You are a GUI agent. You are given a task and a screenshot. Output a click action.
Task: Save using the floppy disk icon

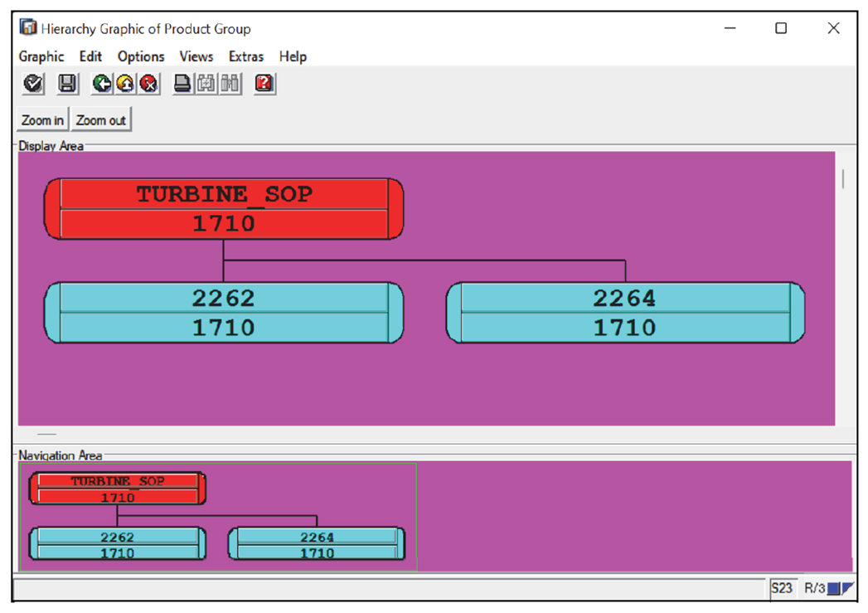tap(67, 84)
